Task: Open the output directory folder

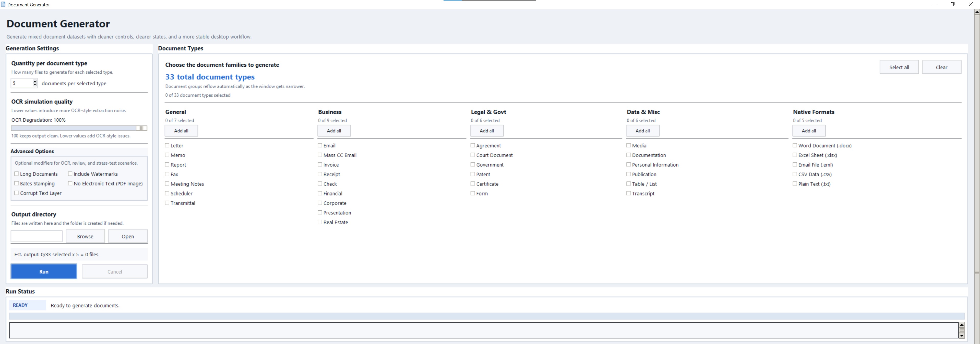Action: tap(127, 236)
